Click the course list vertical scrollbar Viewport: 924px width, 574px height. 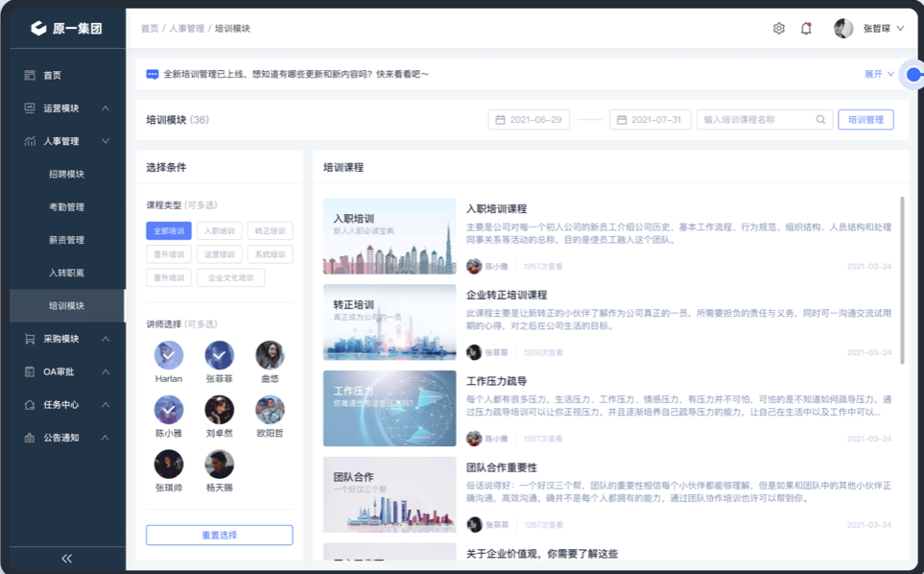click(x=902, y=280)
